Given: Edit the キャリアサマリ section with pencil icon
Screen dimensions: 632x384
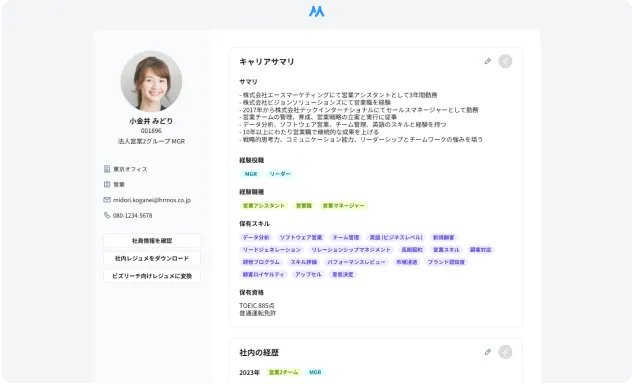Looking at the screenshot, I should (488, 61).
